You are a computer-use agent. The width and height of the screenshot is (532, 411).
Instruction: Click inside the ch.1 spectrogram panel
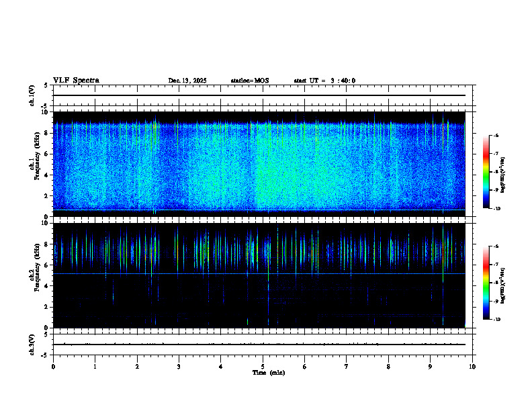pos(259,164)
